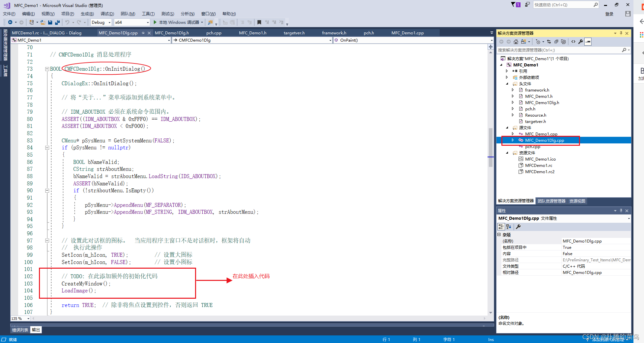Viewport: 644px width, 343px height.
Task: Click the 包括在项目中 True property value
Action: tap(596, 247)
